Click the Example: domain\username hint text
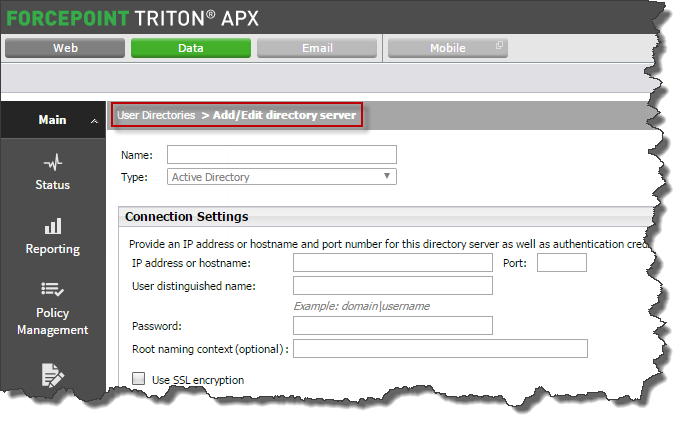 point(362,306)
